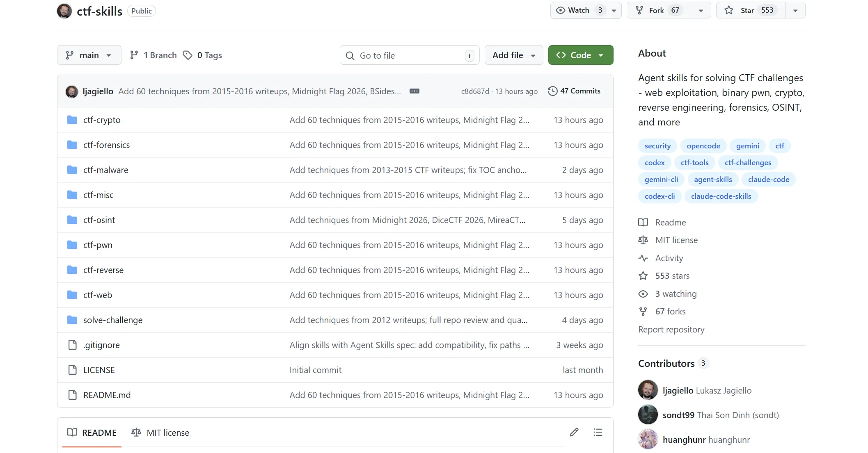Click the commit history clock icon

tap(552, 91)
